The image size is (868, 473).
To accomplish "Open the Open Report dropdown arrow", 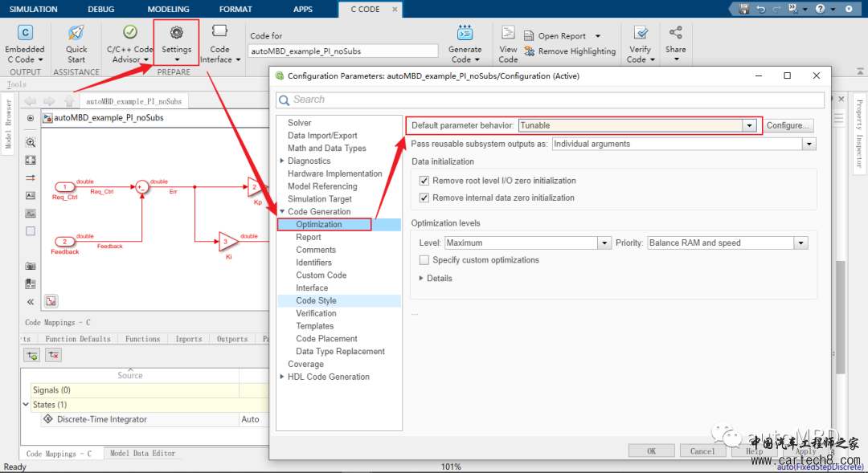I will click(x=598, y=36).
